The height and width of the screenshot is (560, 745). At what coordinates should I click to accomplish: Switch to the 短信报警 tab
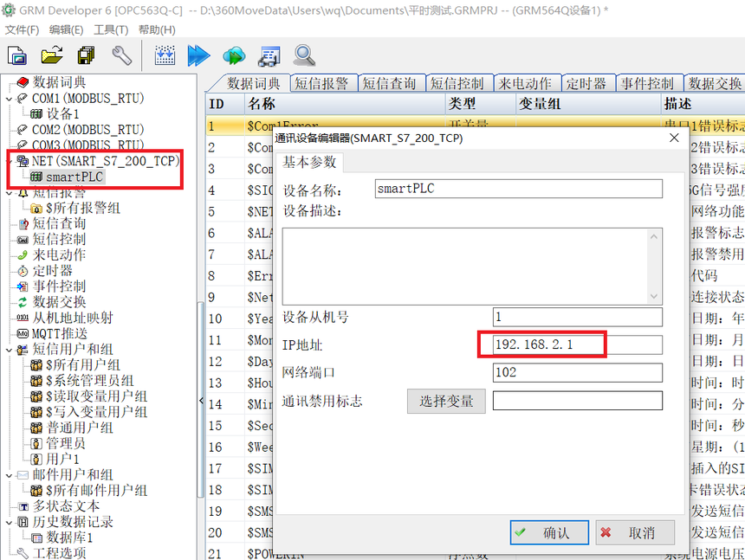(322, 84)
